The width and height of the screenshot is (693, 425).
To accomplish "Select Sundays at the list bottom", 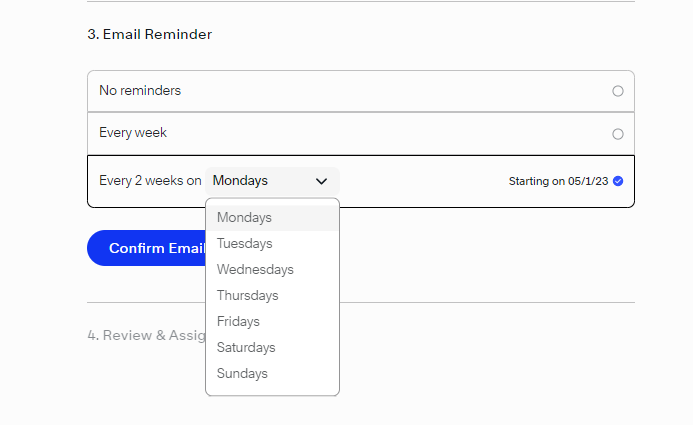I will [x=242, y=373].
